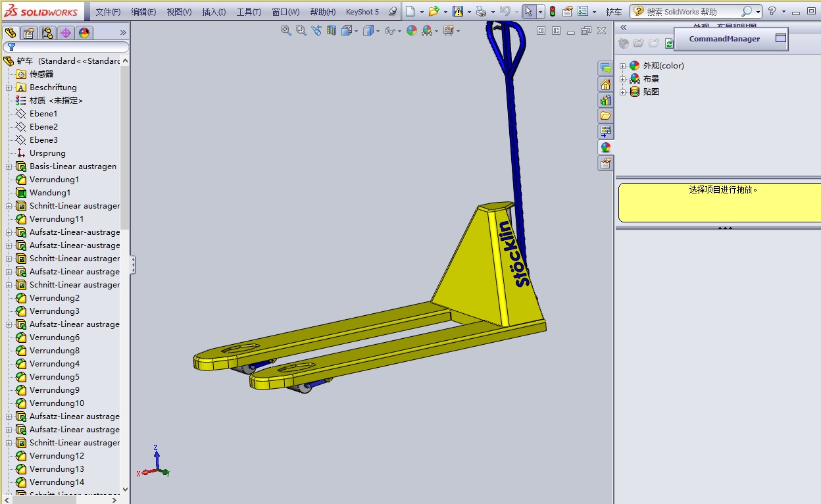Select the 材质 <未指定> material item
The width and height of the screenshot is (821, 504).
(x=56, y=101)
